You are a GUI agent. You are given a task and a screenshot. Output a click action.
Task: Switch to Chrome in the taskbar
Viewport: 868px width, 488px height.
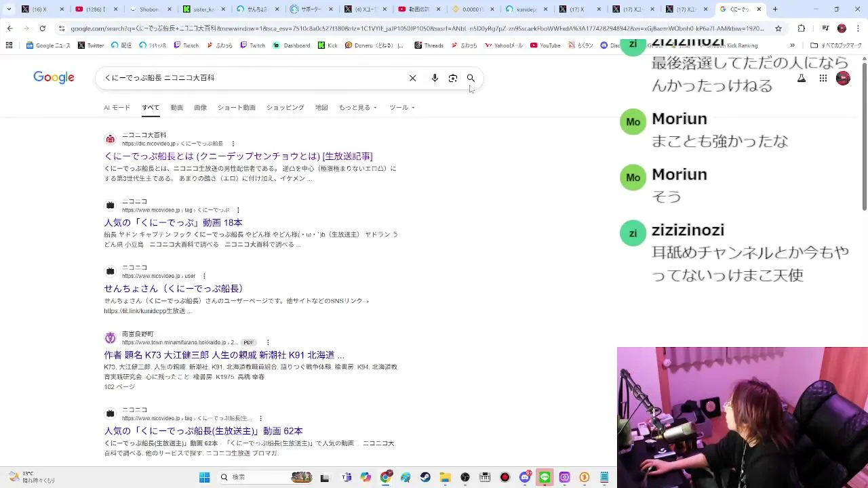(x=386, y=477)
